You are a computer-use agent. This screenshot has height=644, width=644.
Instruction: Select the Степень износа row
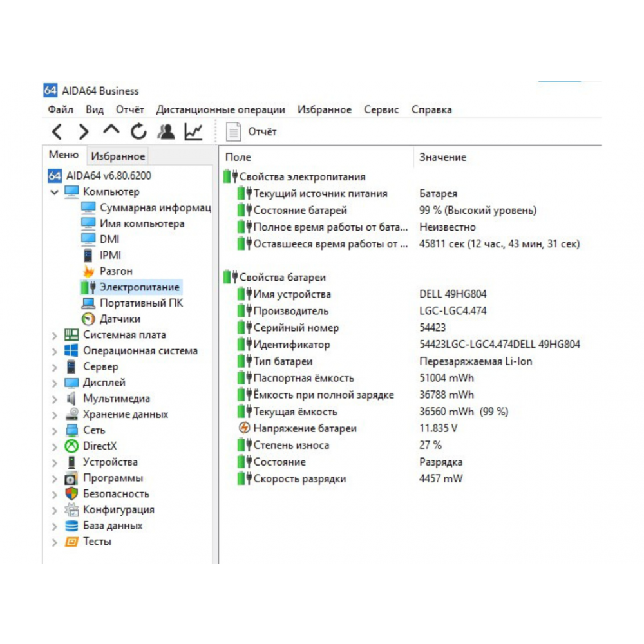click(x=411, y=445)
